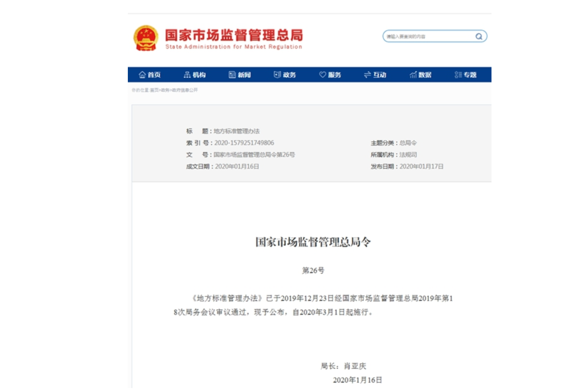Screen dimensions: 577x392
Task: Click the national emblem logo
Action: [145, 38]
